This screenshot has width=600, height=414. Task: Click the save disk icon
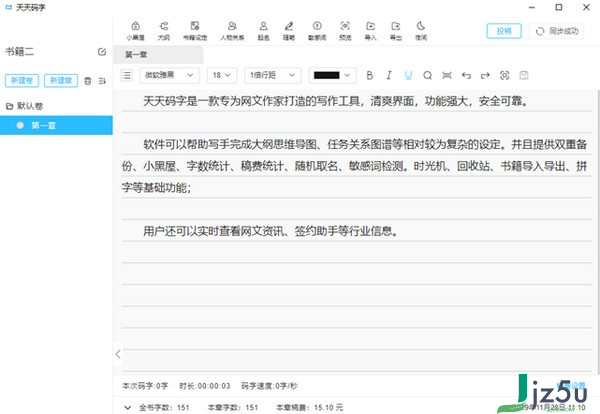[524, 75]
